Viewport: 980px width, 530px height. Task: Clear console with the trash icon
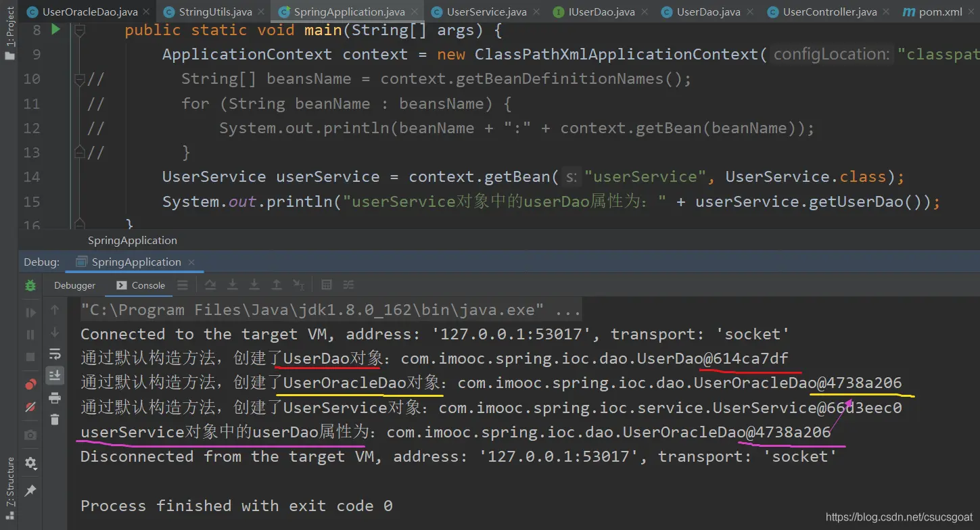pyautogui.click(x=55, y=420)
